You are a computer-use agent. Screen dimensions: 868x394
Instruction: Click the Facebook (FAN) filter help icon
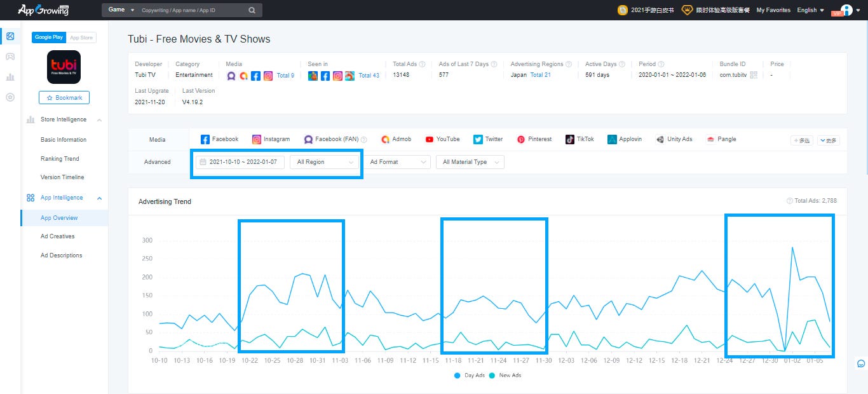point(364,140)
